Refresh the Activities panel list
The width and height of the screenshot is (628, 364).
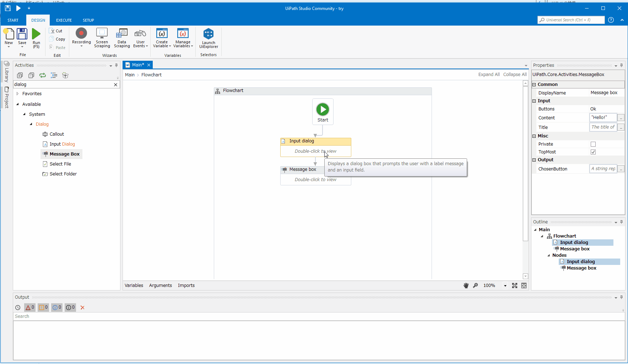click(43, 75)
